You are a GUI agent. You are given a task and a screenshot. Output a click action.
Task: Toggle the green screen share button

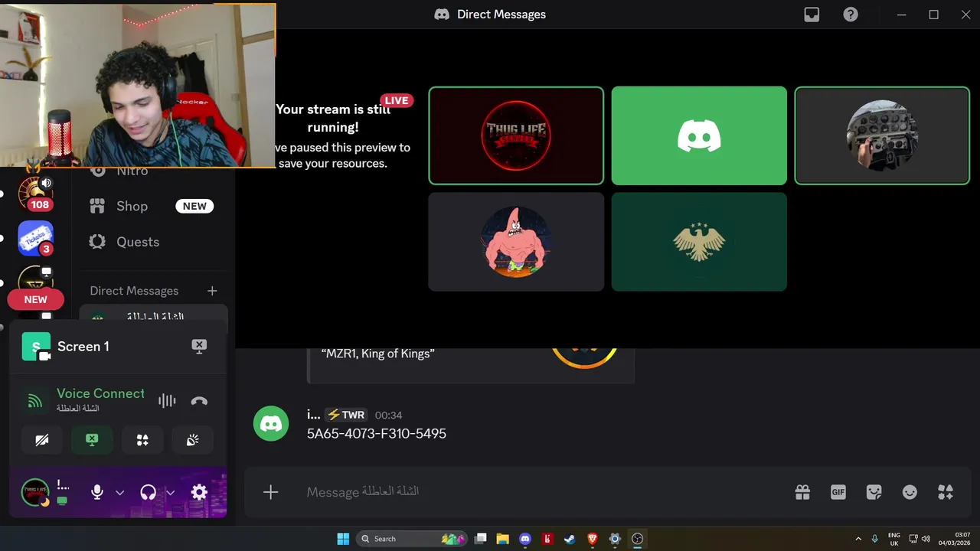92,440
